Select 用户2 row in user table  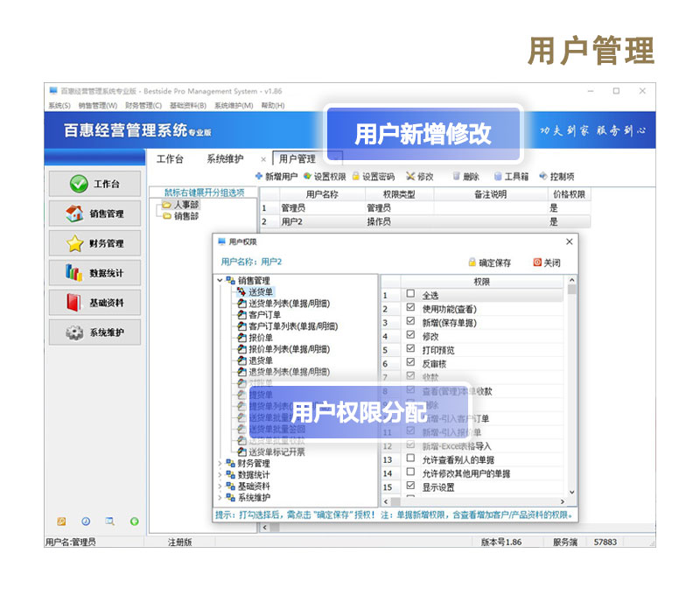point(425,221)
